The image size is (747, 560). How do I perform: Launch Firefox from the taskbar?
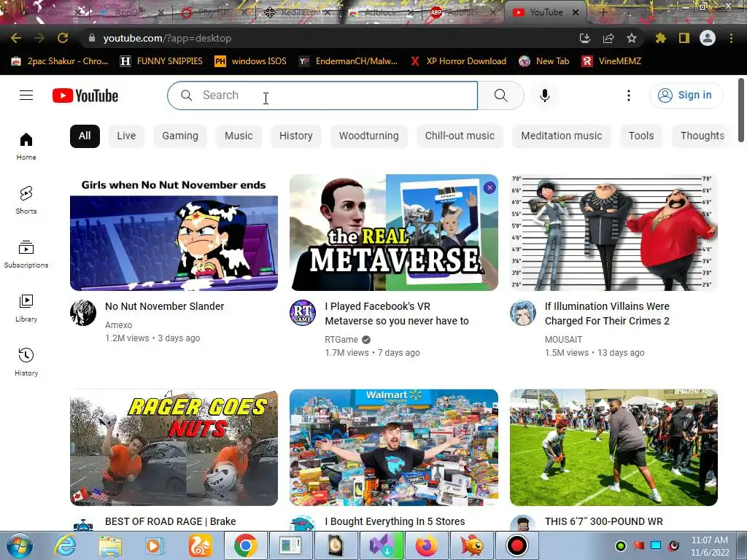coord(426,545)
